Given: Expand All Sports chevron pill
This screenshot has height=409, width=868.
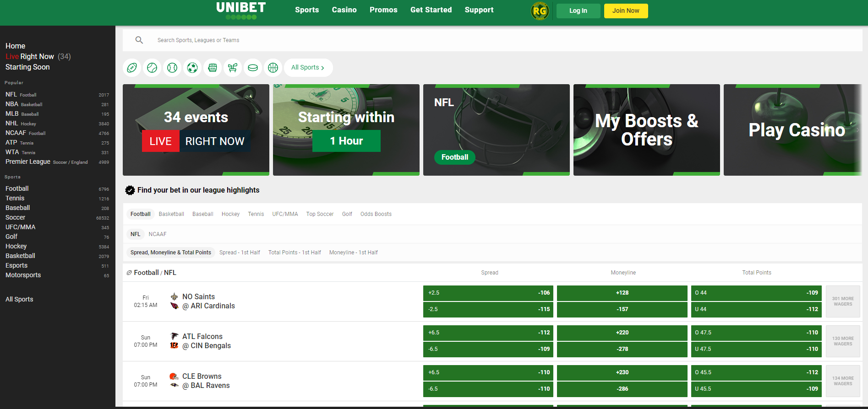Looking at the screenshot, I should 308,68.
